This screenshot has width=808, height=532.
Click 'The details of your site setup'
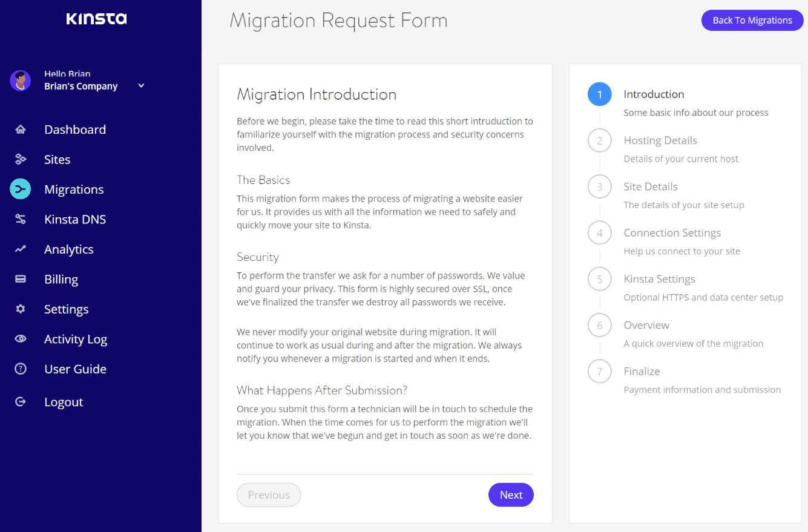click(684, 205)
